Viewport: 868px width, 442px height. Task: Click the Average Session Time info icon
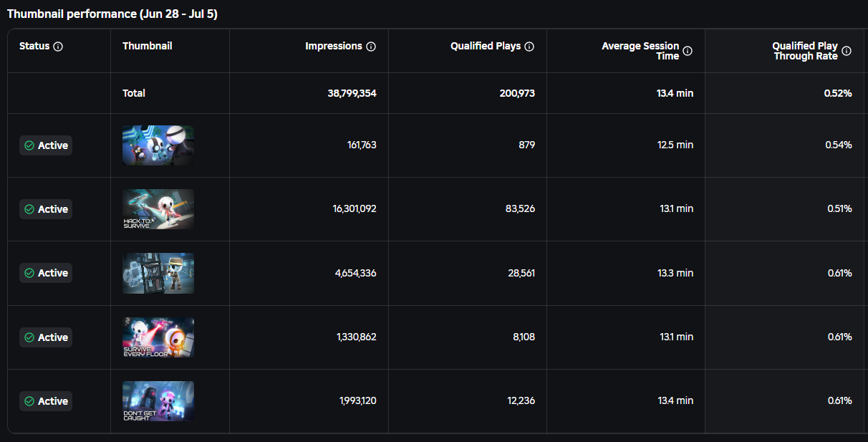tap(688, 51)
